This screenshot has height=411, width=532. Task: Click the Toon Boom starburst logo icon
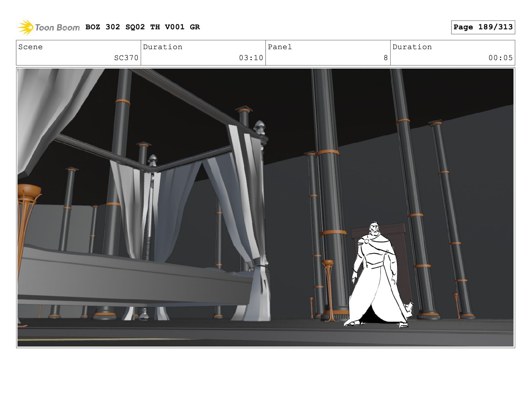click(25, 27)
